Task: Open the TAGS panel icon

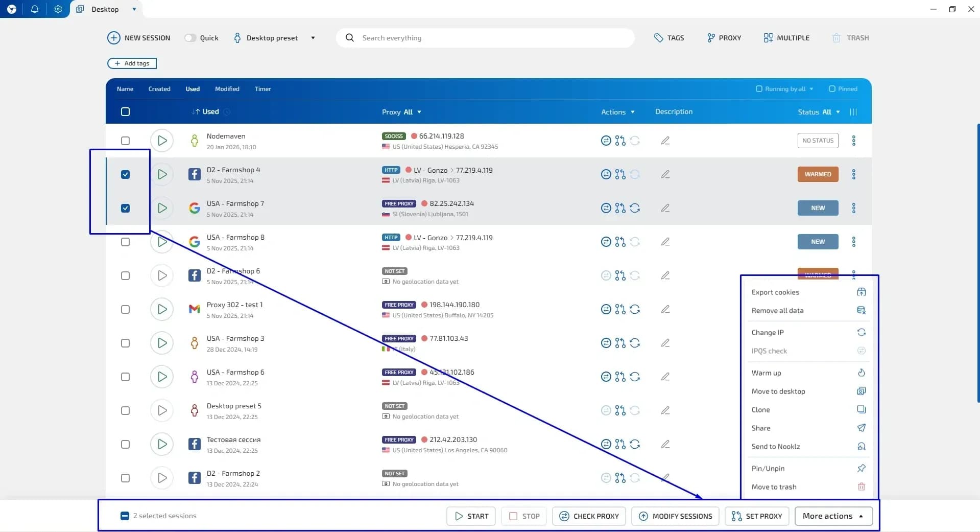Action: click(x=659, y=37)
